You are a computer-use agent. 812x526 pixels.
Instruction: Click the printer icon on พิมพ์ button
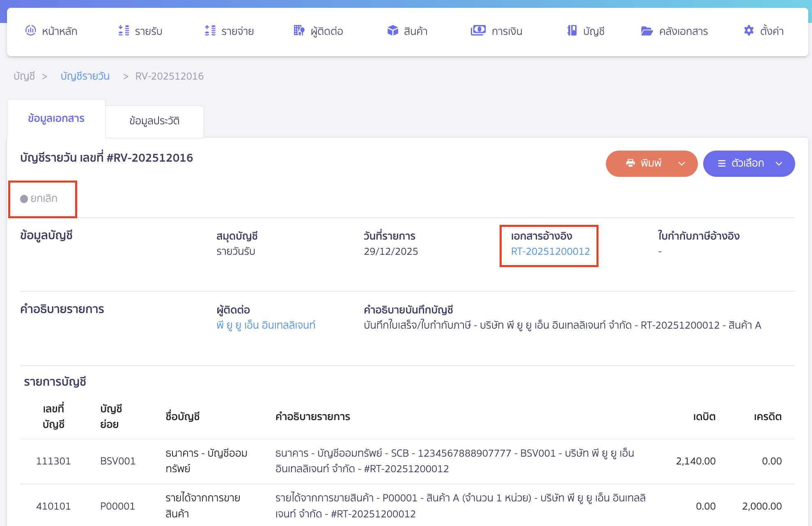pos(630,163)
